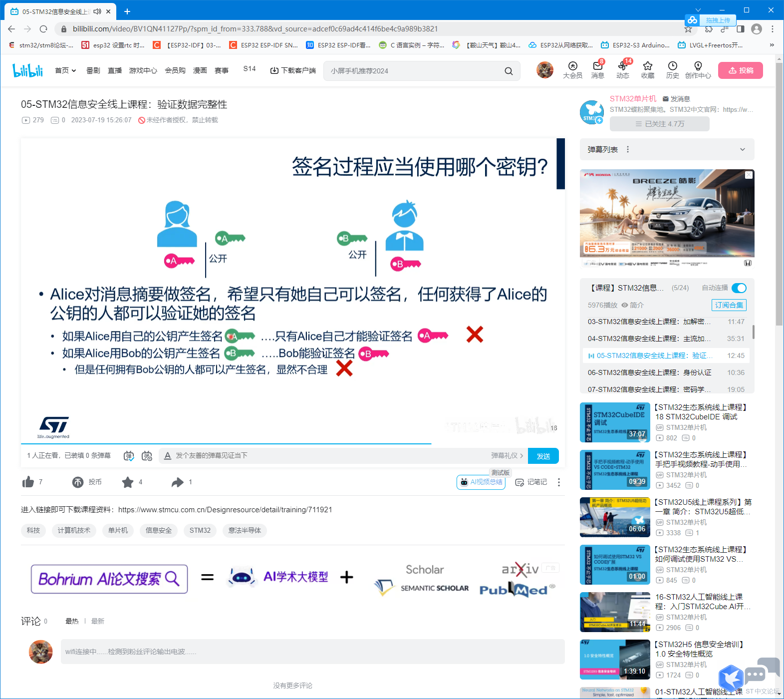Open the 大会员 membership icon
Image resolution: width=784 pixels, height=699 pixels.
point(572,70)
